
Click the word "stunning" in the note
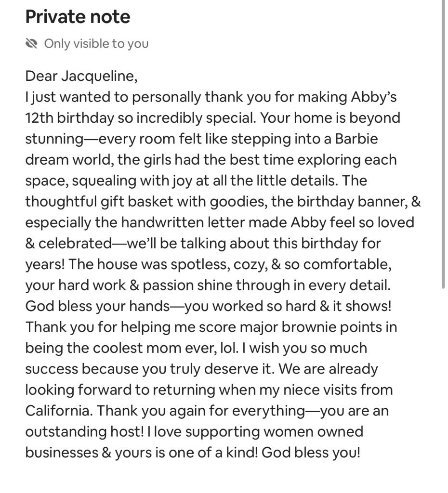(54, 139)
